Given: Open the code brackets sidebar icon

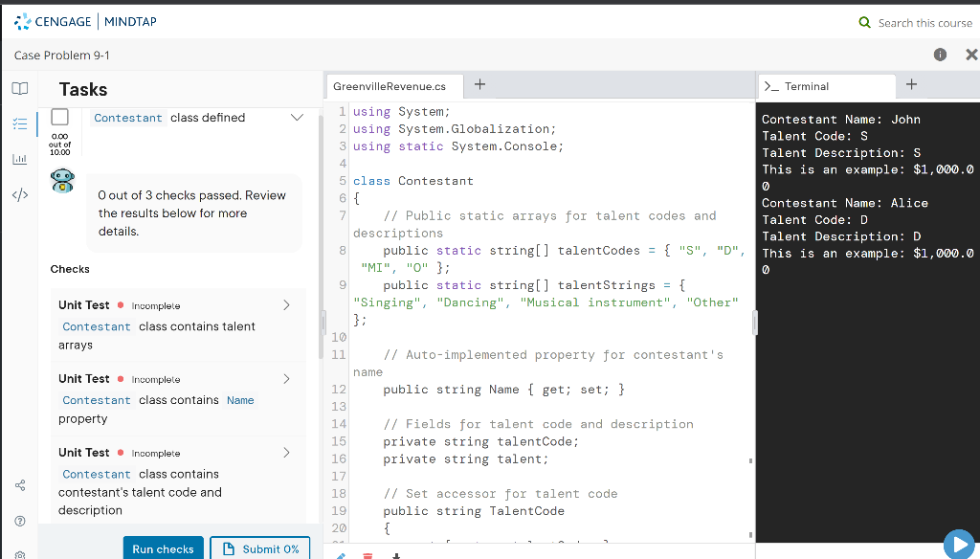Looking at the screenshot, I should point(20,194).
